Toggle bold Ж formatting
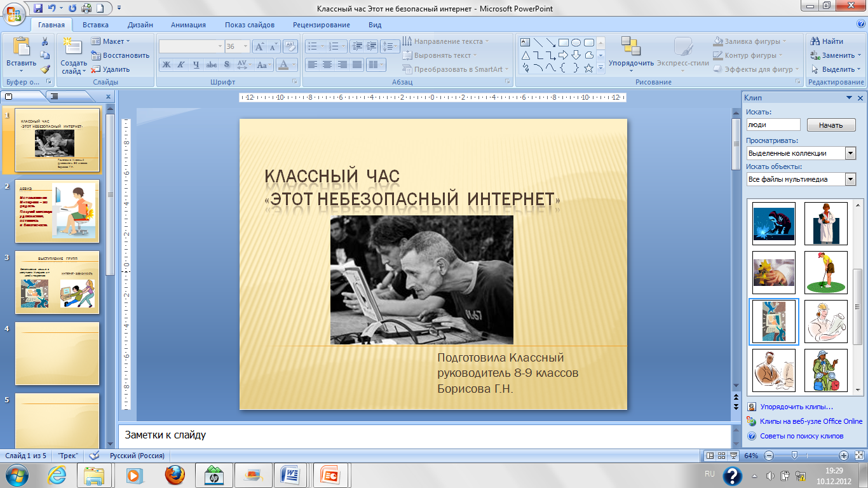868x488 pixels. point(166,64)
